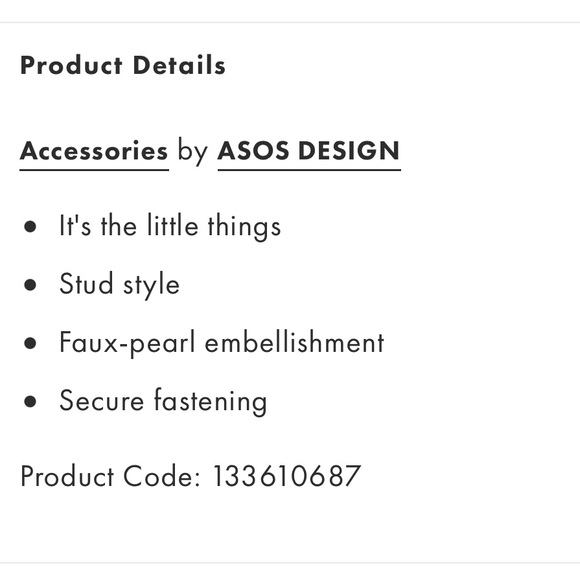Collapse the Product Details section heading
This screenshot has width=580, height=580.
(123, 65)
